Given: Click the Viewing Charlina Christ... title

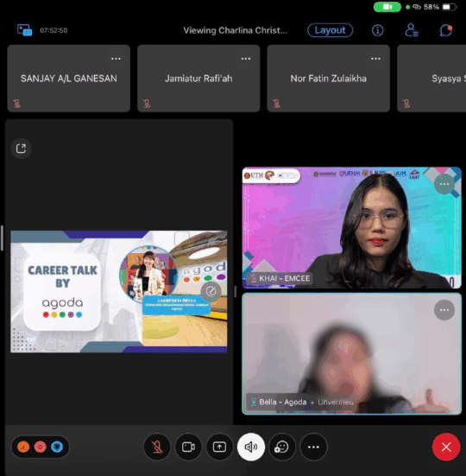Looking at the screenshot, I should [x=236, y=30].
